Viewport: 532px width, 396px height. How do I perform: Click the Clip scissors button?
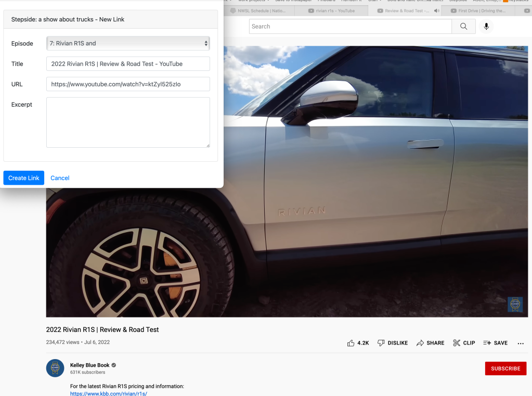click(x=464, y=343)
